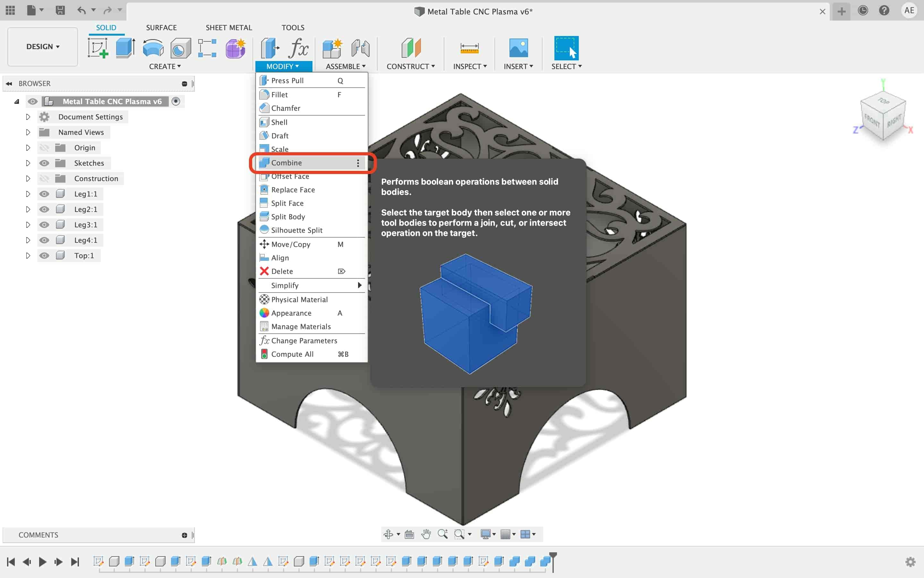924x578 pixels.
Task: Open the DESIGN workspace dropdown
Action: click(42, 47)
